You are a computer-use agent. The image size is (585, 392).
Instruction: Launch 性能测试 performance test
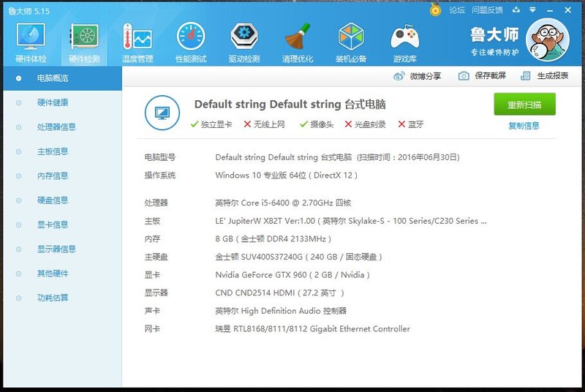click(191, 42)
